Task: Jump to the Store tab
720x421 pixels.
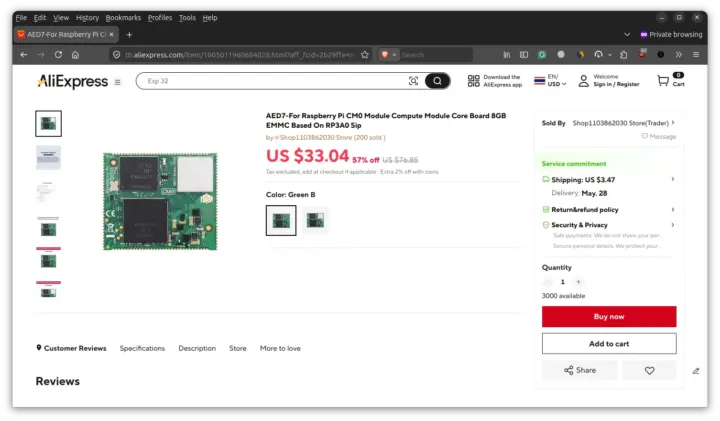Action: [x=238, y=348]
